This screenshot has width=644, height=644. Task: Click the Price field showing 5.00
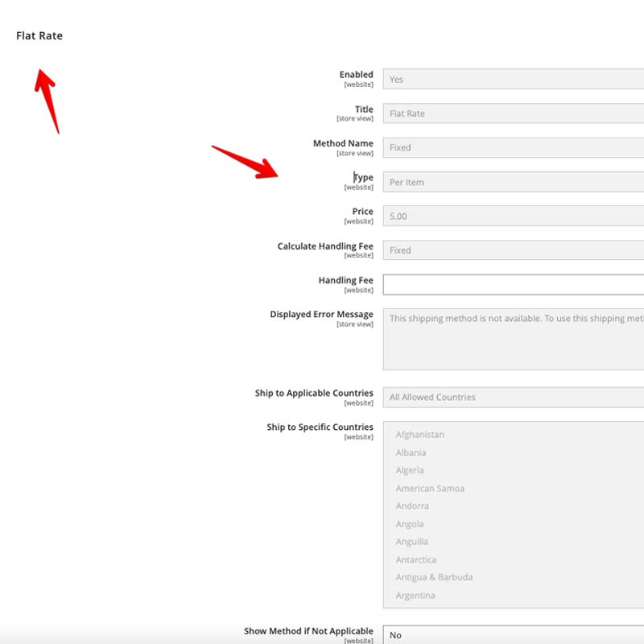(513, 216)
